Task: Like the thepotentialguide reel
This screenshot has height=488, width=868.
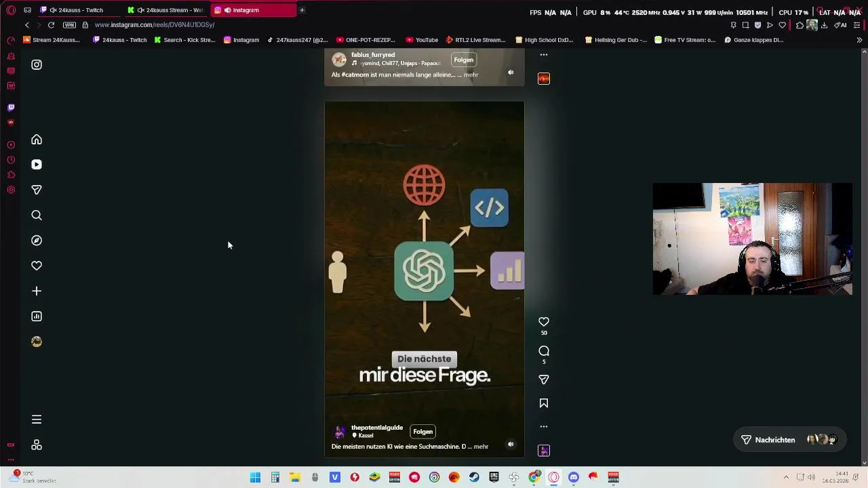Action: (544, 322)
